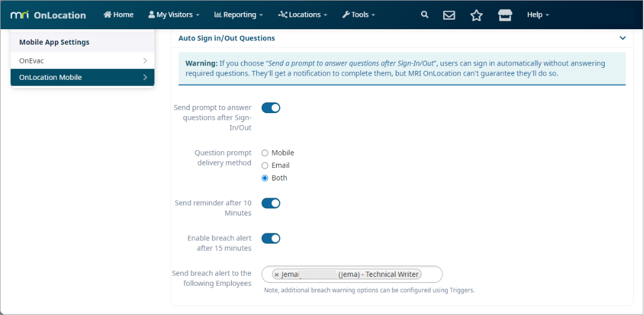Click the star favorites icon

click(476, 15)
